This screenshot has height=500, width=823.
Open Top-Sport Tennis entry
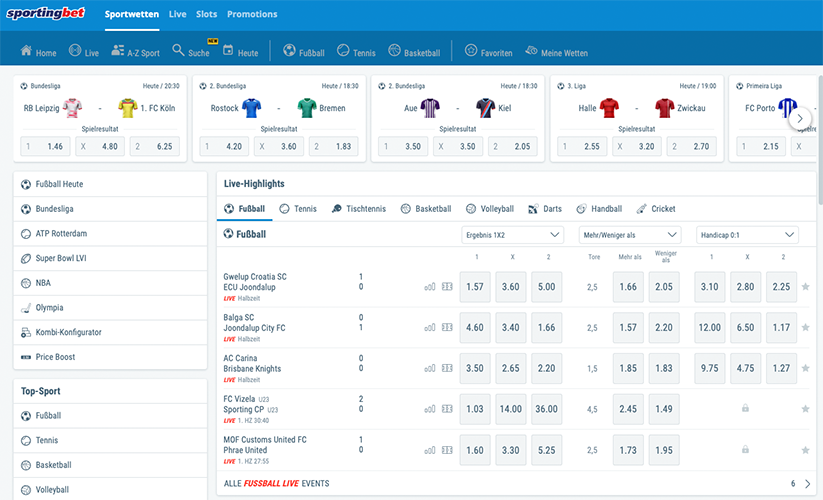click(110, 440)
